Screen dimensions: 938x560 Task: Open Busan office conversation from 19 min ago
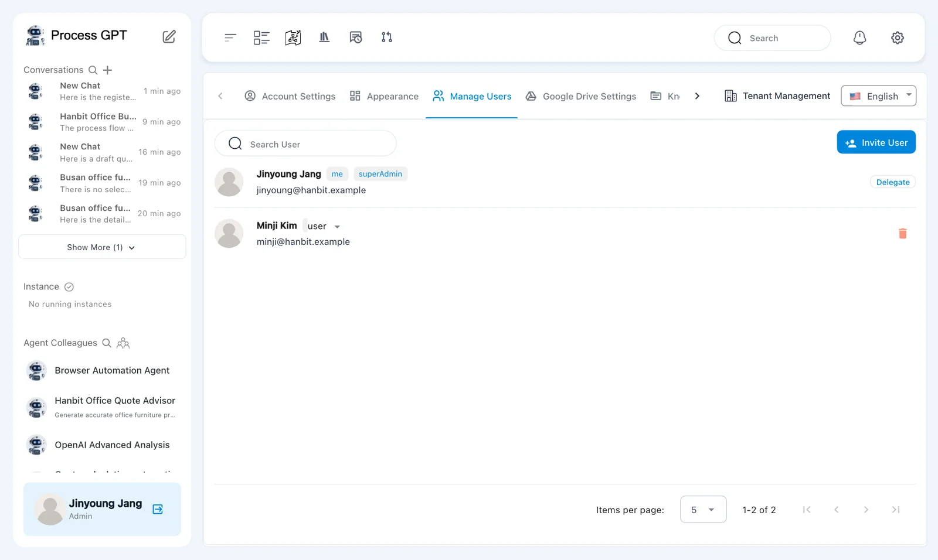tap(102, 183)
